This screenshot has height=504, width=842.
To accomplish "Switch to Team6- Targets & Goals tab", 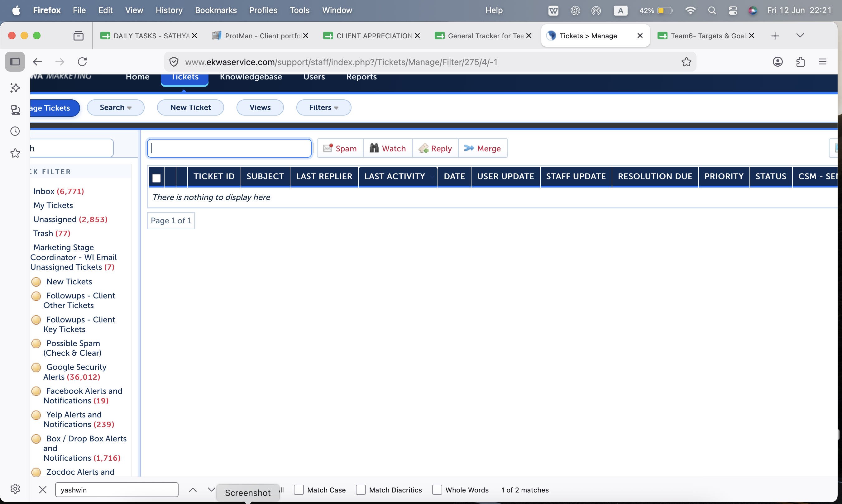I will [706, 36].
